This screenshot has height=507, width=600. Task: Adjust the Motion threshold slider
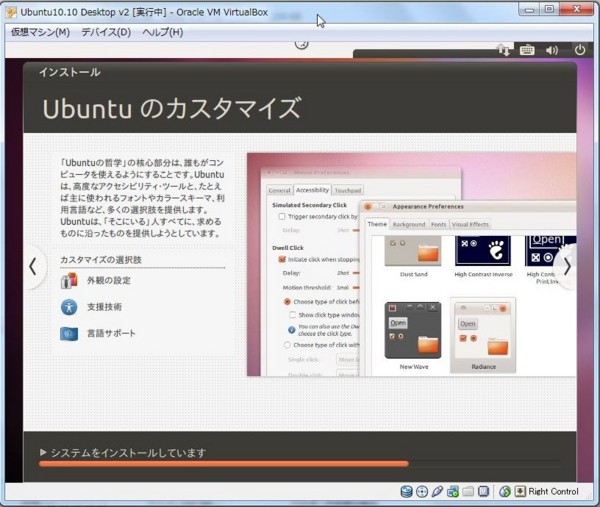(356, 287)
